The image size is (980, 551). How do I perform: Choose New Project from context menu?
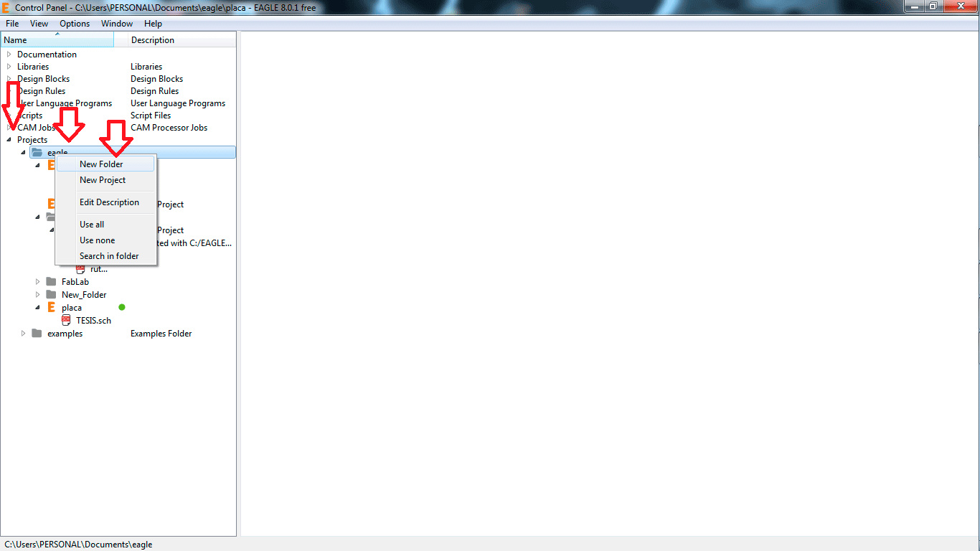click(105, 180)
